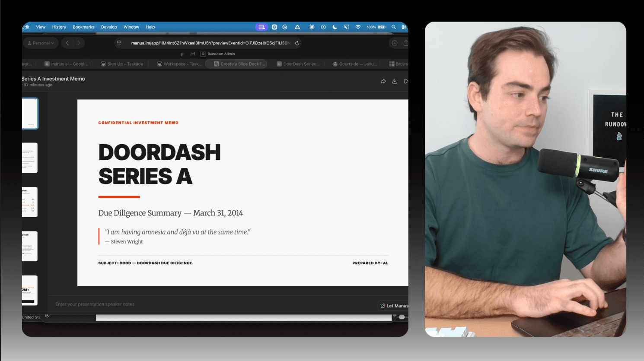Share the Series A Investment Memo presentation
644x361 pixels.
pos(383,81)
